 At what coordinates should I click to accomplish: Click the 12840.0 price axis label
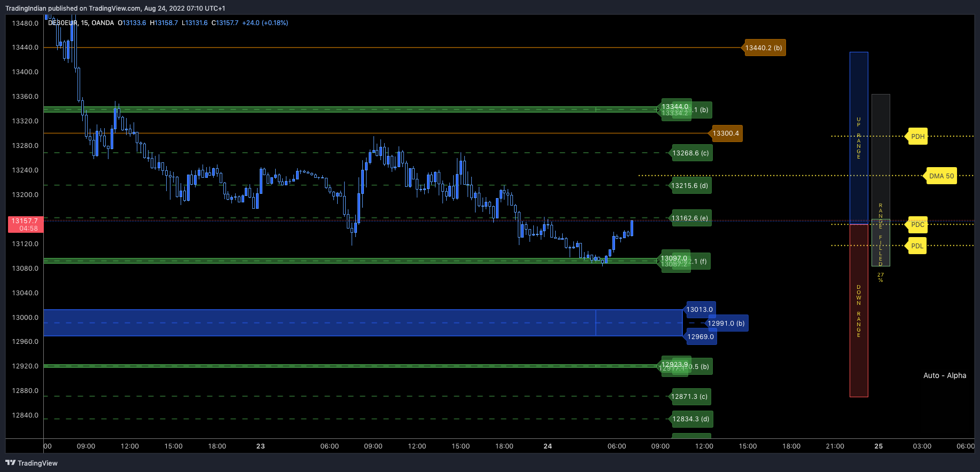pyautogui.click(x=25, y=415)
